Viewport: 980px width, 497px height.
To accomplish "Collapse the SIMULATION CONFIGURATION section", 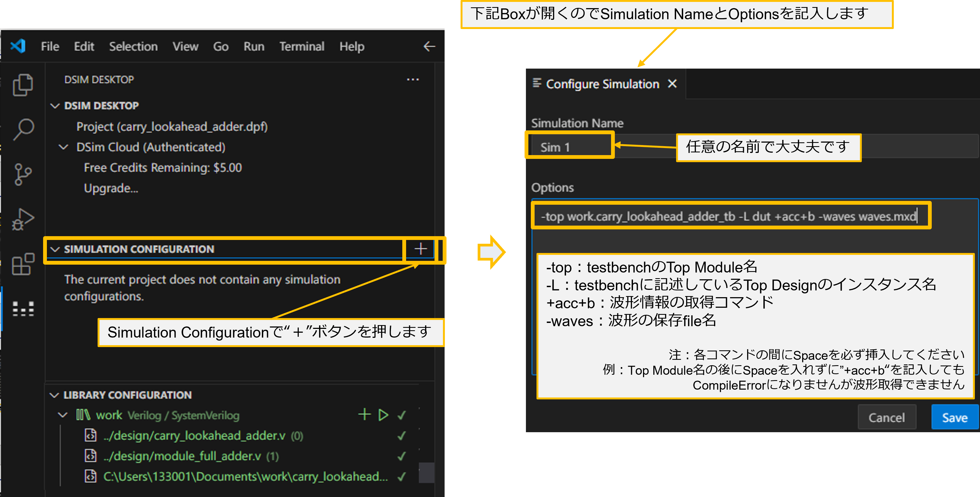I will pos(55,249).
